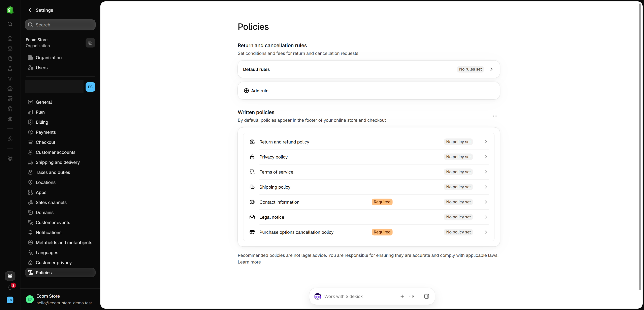The width and height of the screenshot is (644, 310).
Task: Open Markets globe icon in left rail
Action: pos(10,109)
